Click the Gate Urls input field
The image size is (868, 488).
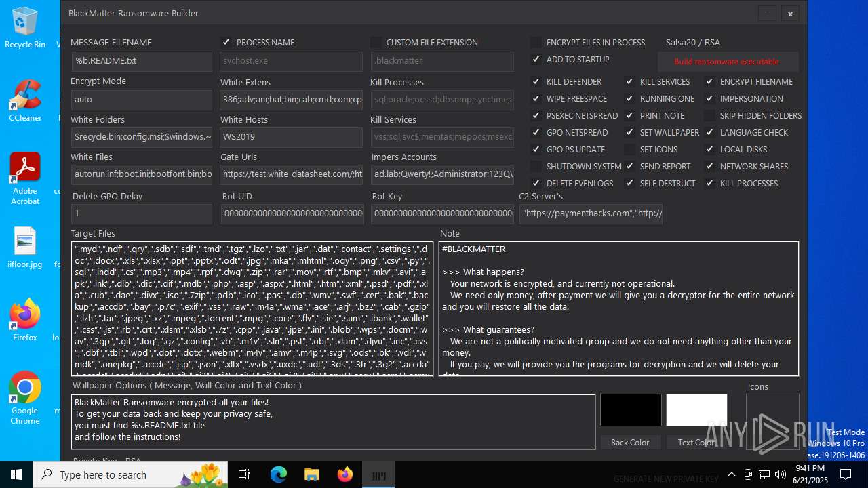[x=292, y=174]
